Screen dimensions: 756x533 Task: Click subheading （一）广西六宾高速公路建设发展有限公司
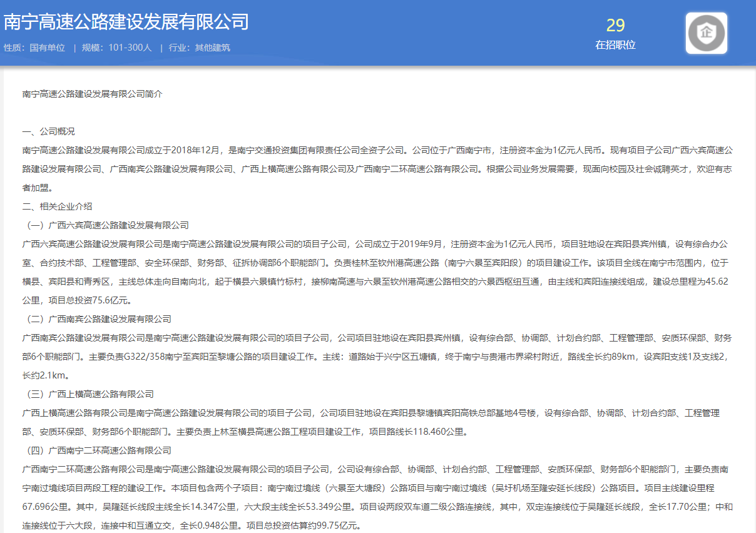point(106,225)
